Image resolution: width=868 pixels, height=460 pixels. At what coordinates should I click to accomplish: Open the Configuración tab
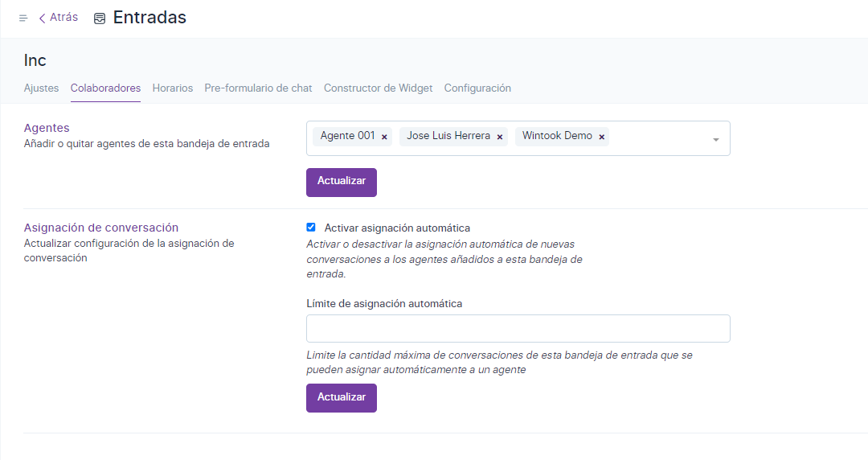477,88
